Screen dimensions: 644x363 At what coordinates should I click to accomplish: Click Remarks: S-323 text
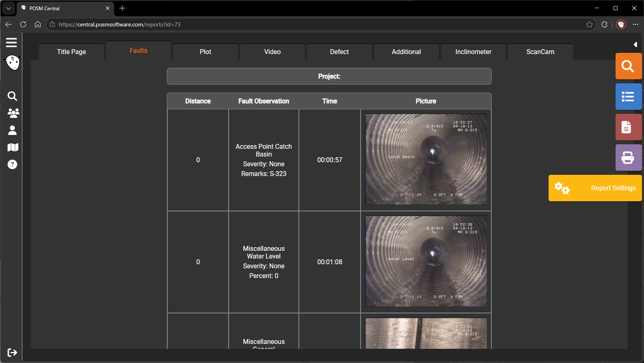(x=264, y=174)
